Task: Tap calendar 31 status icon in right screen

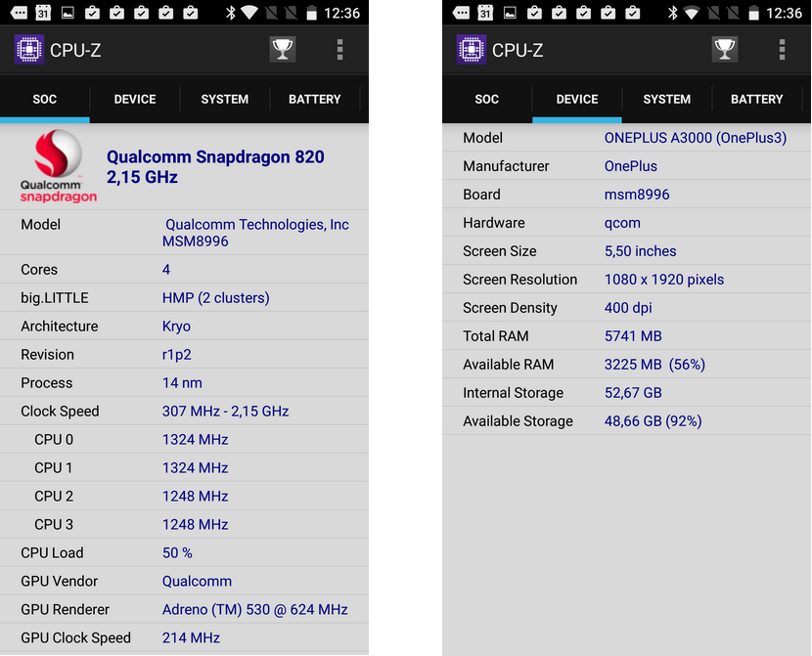Action: pos(485,13)
